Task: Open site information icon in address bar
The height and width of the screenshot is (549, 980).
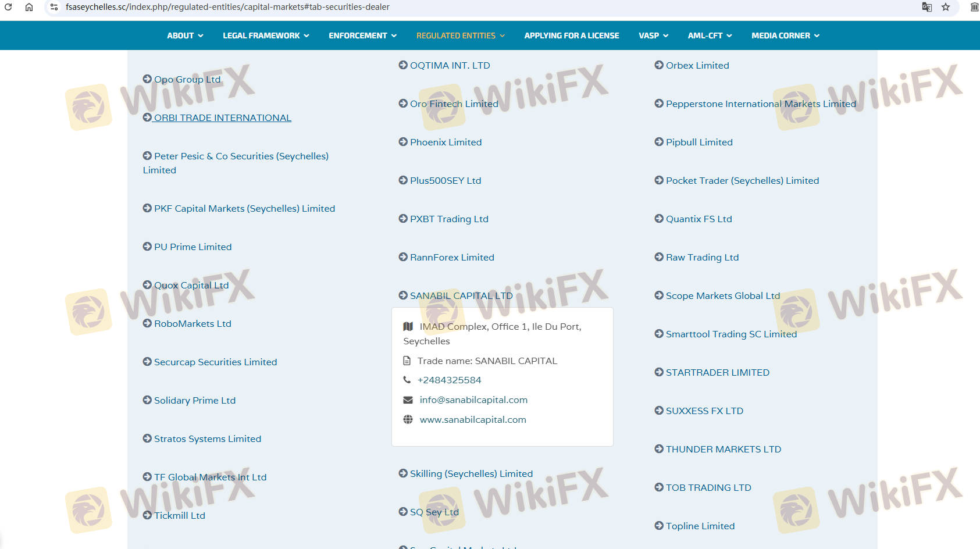Action: click(x=54, y=7)
